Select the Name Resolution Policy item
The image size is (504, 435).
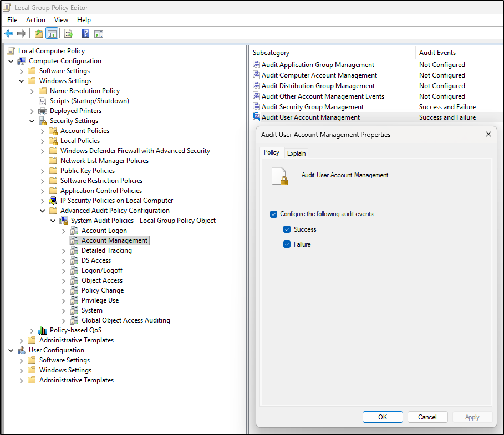tap(85, 91)
